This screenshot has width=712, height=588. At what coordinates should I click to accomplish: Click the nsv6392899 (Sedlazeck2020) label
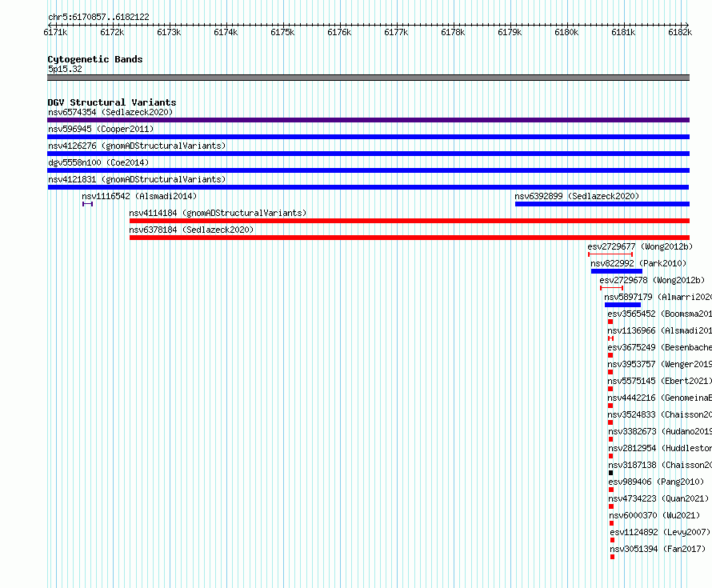577,196
